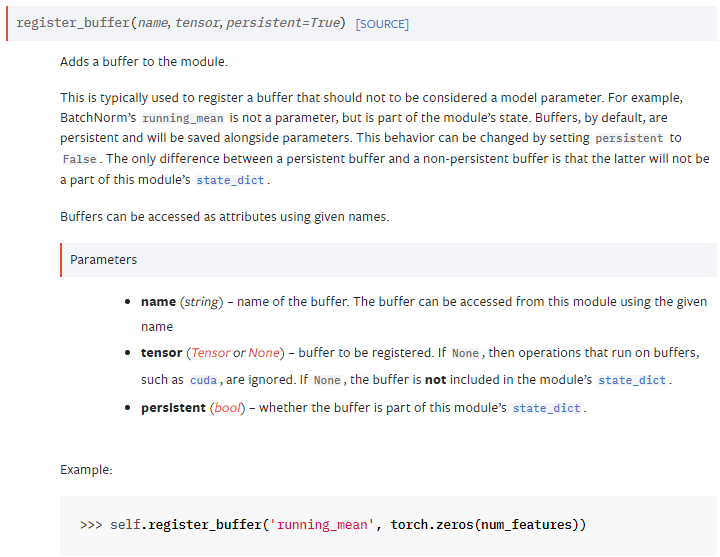Click the bold persistent parameter
Image resolution: width=720 pixels, height=557 pixels.
(173, 408)
